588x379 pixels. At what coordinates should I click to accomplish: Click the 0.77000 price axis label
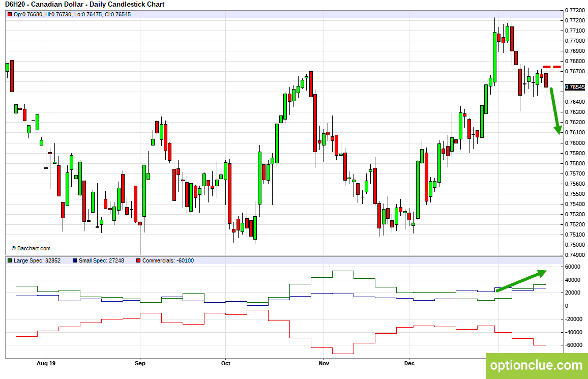click(x=575, y=41)
